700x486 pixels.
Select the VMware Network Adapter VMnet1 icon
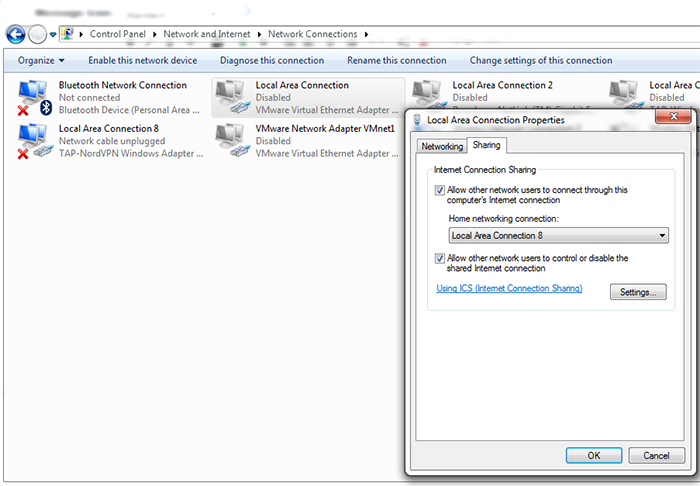232,141
